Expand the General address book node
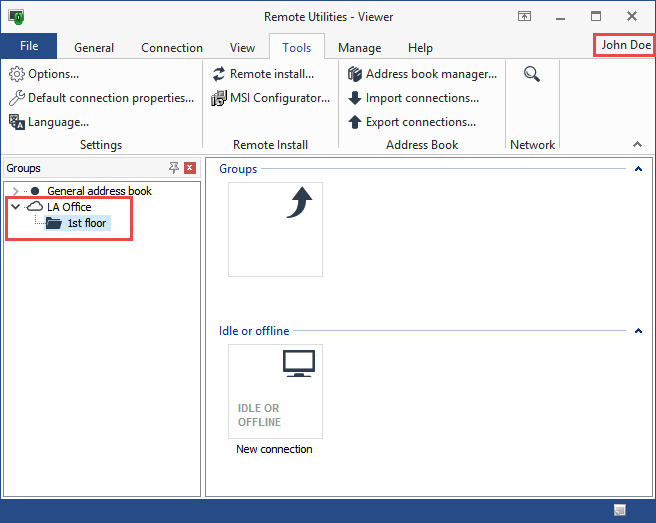The height and width of the screenshot is (523, 656). [x=15, y=191]
